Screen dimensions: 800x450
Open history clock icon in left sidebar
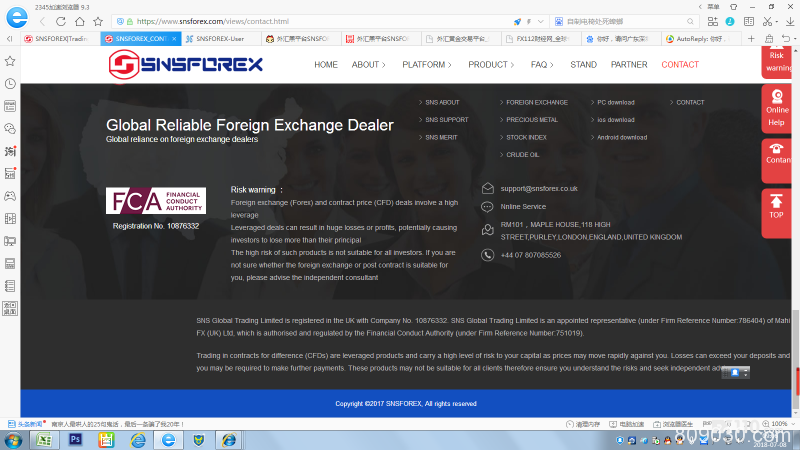pyautogui.click(x=10, y=84)
